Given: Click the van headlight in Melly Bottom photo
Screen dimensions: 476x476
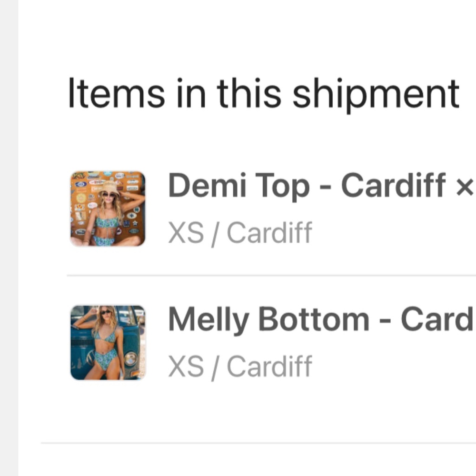Looking at the screenshot, I should tap(129, 359).
